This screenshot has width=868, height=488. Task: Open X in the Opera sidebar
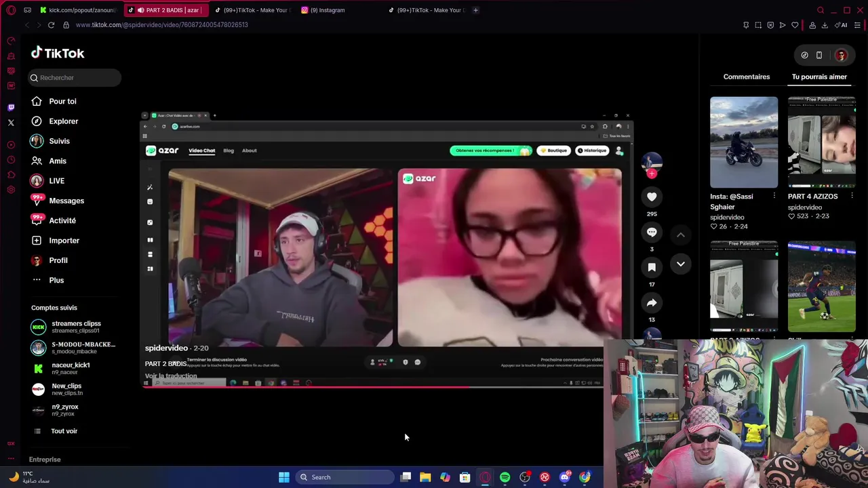(x=11, y=123)
